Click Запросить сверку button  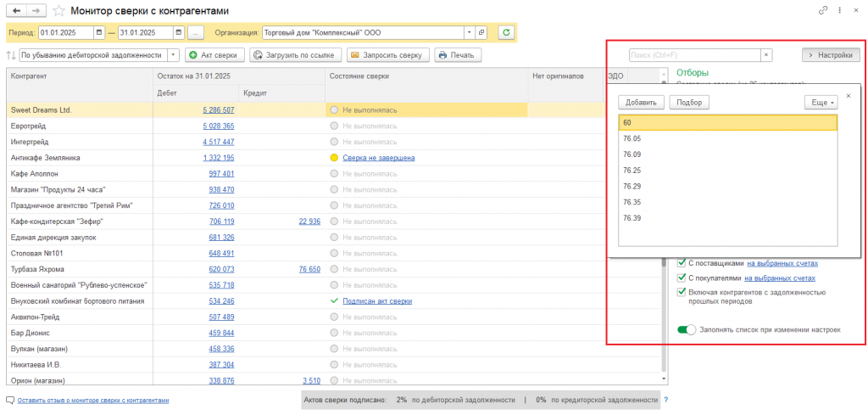tap(388, 55)
